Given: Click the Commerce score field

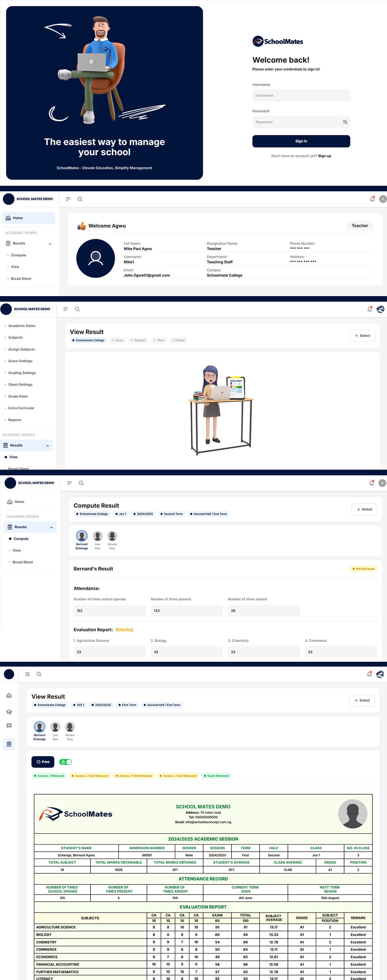Looking at the screenshot, I should (x=341, y=652).
